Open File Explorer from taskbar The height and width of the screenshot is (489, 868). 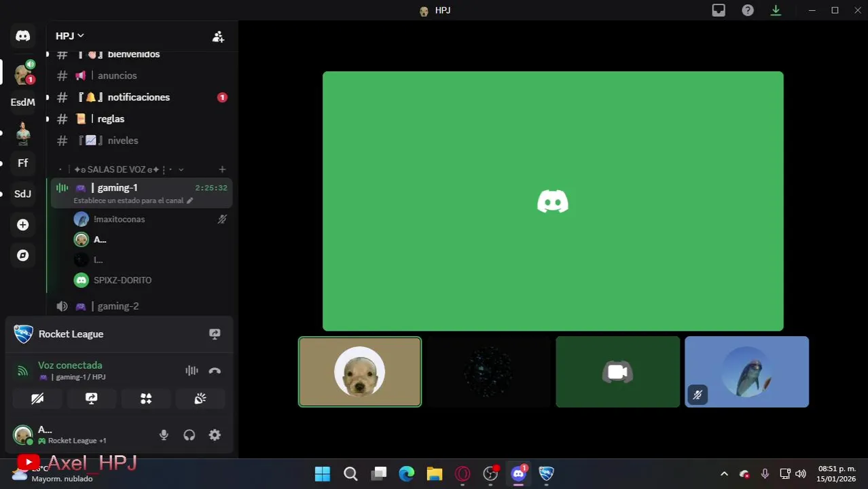point(435,473)
